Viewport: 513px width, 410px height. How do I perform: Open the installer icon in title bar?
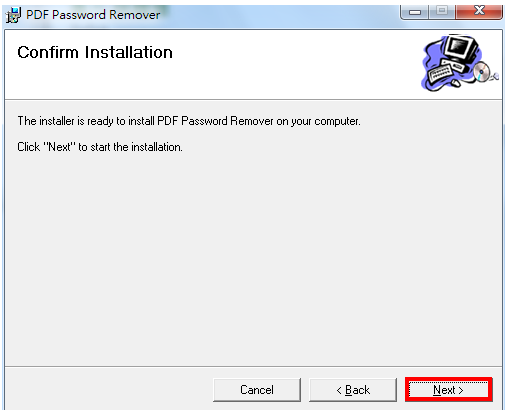(13, 15)
